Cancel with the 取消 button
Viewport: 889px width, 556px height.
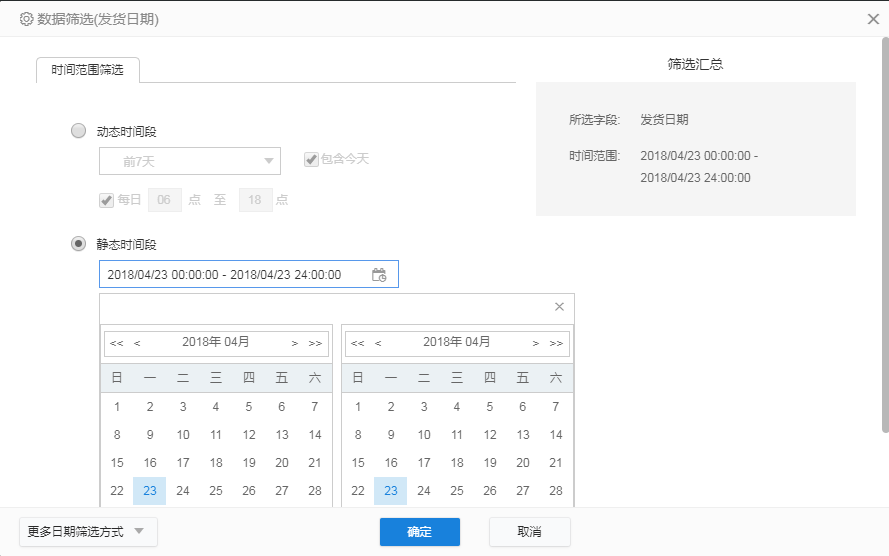pos(530,532)
